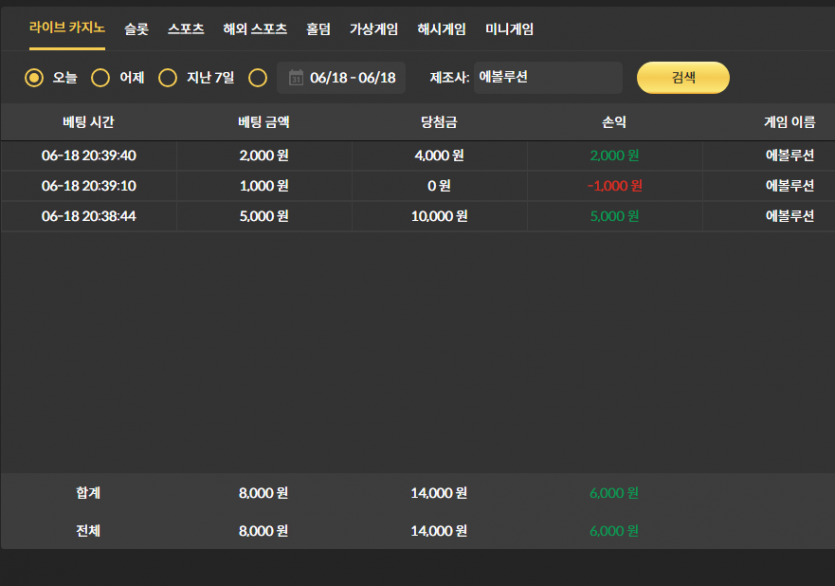Click 6,000 원 in the 전체 row
Image resolution: width=835 pixels, height=586 pixels.
[x=614, y=531]
